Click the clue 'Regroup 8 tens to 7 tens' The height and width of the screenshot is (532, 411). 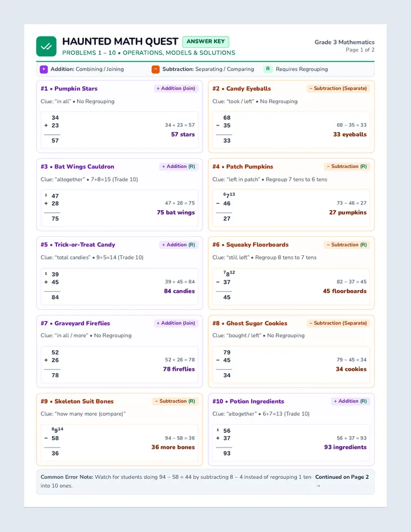tap(286, 257)
